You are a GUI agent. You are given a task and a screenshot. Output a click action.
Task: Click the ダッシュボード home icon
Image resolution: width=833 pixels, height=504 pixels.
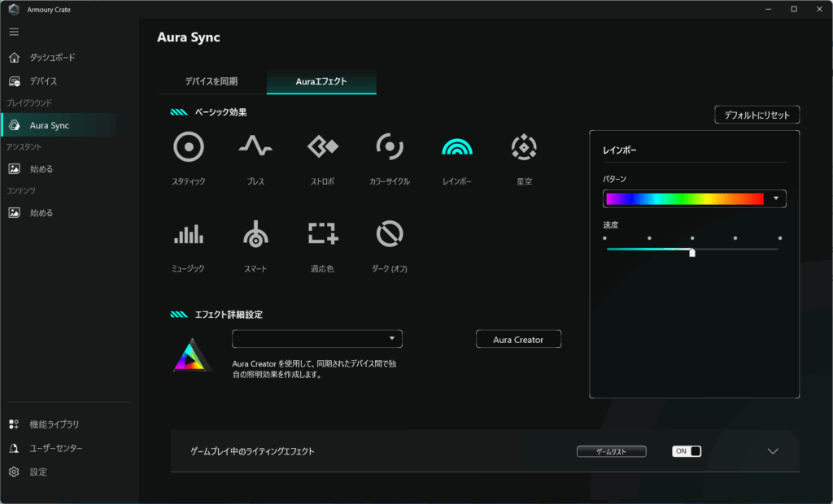click(15, 58)
